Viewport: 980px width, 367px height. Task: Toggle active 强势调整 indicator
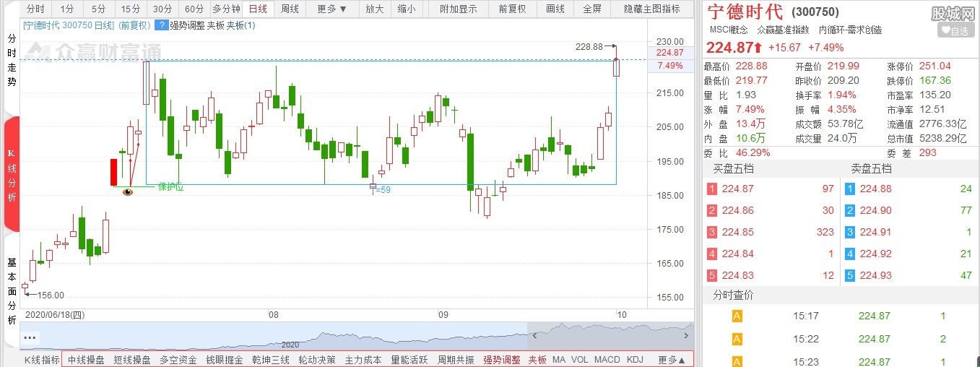pos(502,360)
